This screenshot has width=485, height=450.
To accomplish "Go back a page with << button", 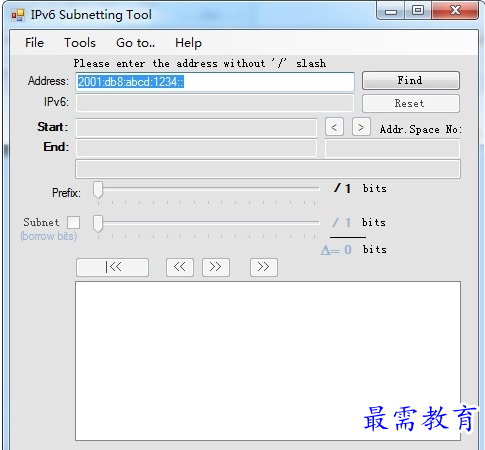I will (180, 267).
